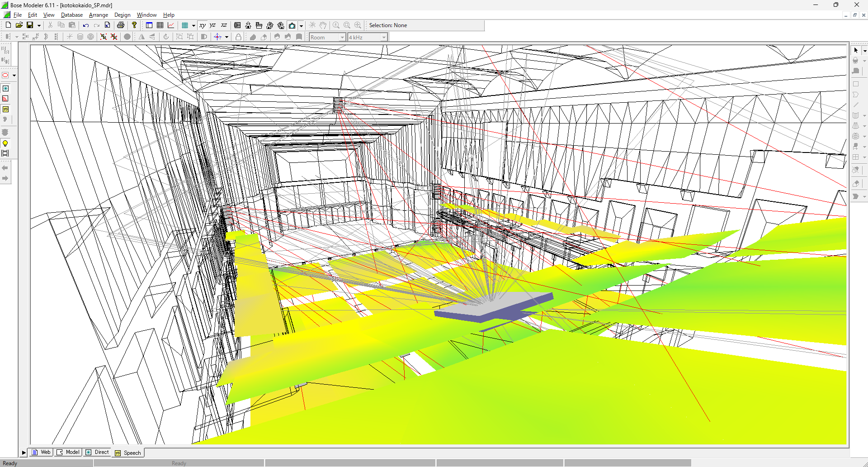Toggle the perspective camera view button

(292, 25)
